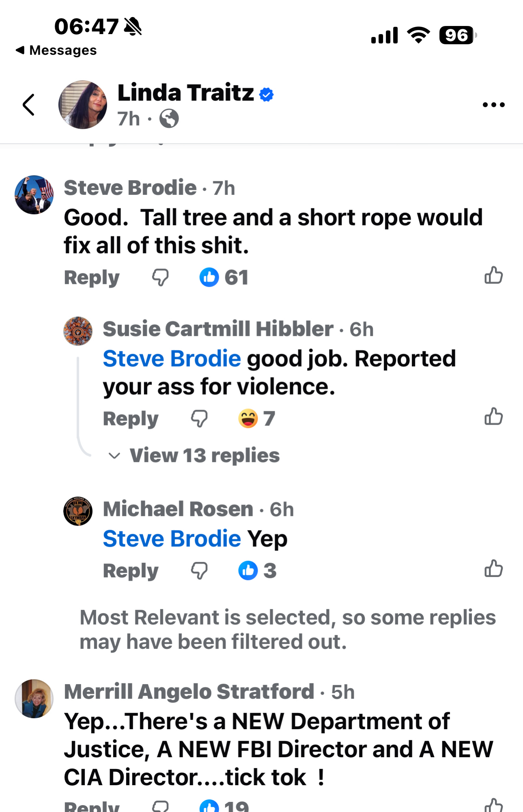Expand View 13 replies
Screen dimensions: 523x812
point(204,456)
